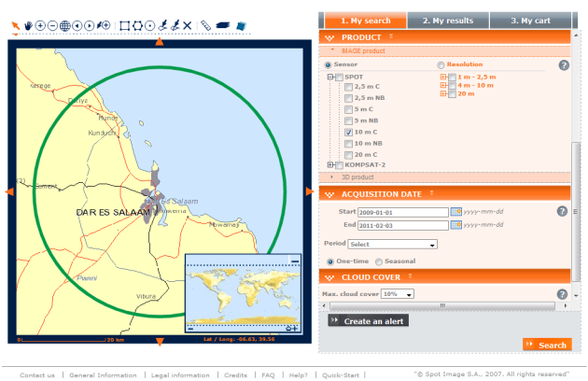Select the Seasonal radio option
This screenshot has width=588, height=381.
point(379,261)
